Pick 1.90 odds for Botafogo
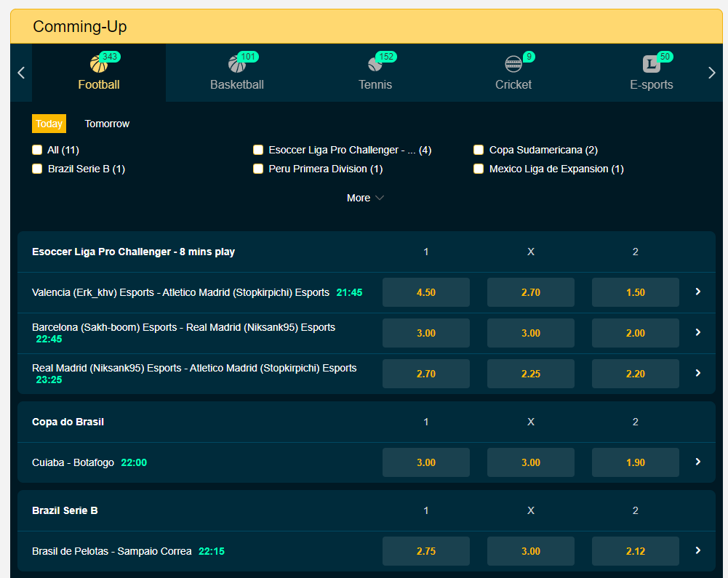The height and width of the screenshot is (578, 728). (x=635, y=462)
